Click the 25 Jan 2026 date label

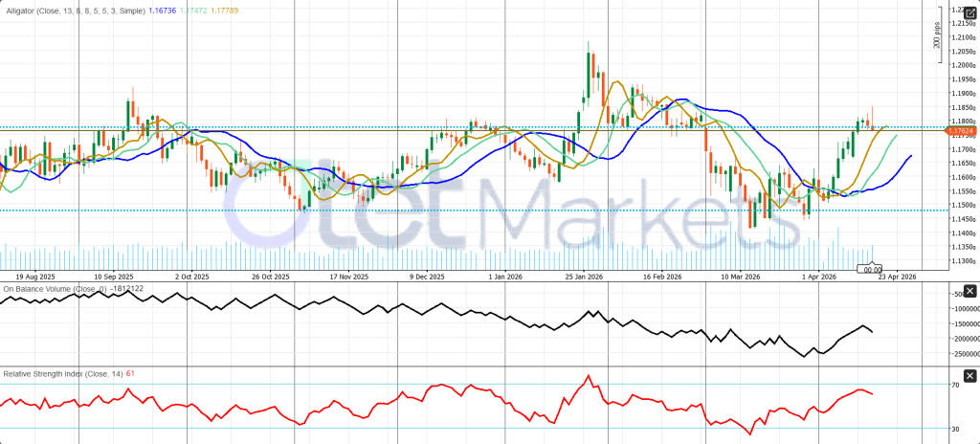click(583, 277)
